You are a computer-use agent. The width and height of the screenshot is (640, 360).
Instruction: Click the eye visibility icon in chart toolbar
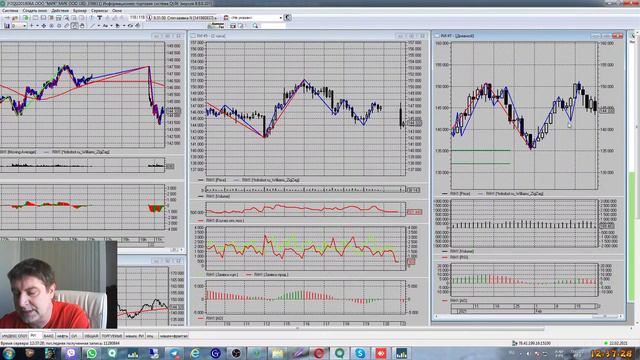131,26
